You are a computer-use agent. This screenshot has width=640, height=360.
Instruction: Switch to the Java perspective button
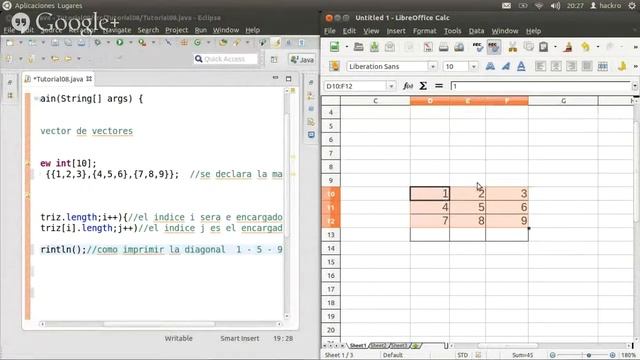[x=302, y=60]
